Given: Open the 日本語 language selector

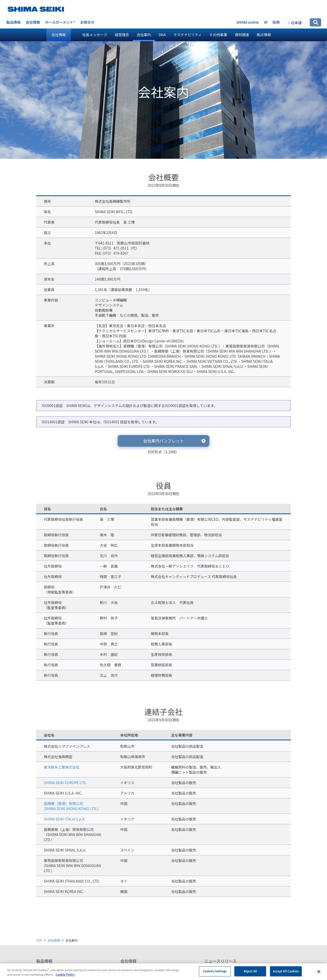Looking at the screenshot, I should click(295, 23).
